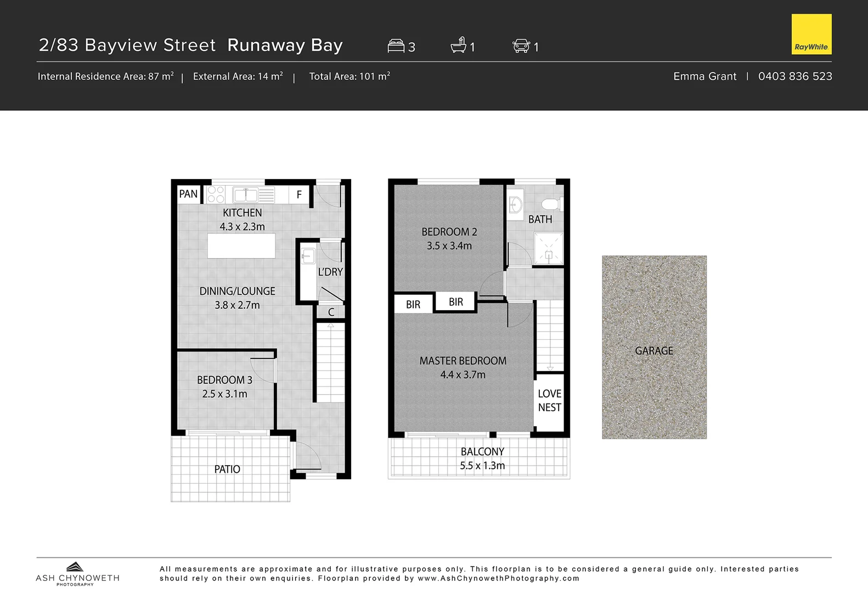868x593 pixels.
Task: Click the Master Bedroom label
Action: [x=463, y=361]
